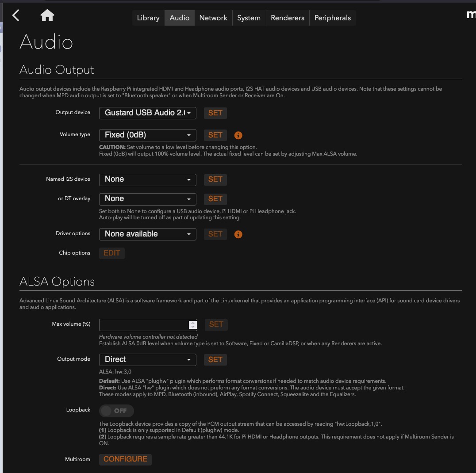Image resolution: width=476 pixels, height=473 pixels.
Task: Open the Network tab
Action: click(213, 18)
